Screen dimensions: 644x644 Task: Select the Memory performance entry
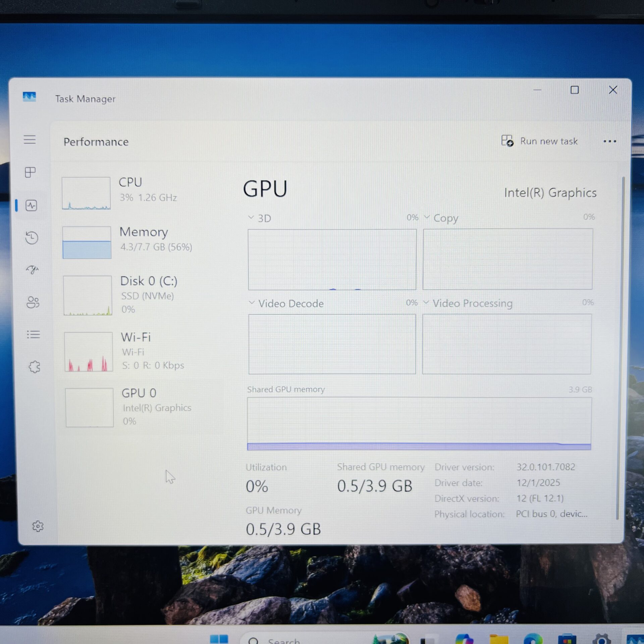tap(139, 242)
